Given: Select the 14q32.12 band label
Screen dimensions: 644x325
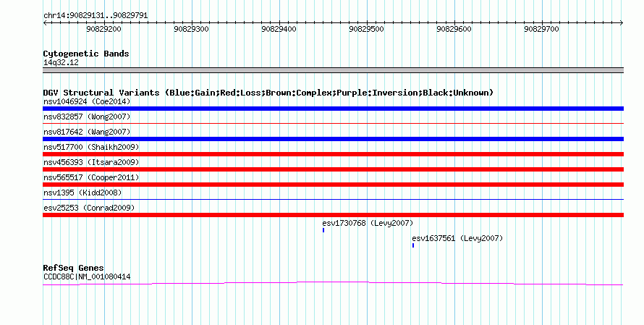Looking at the screenshot, I should [x=61, y=62].
